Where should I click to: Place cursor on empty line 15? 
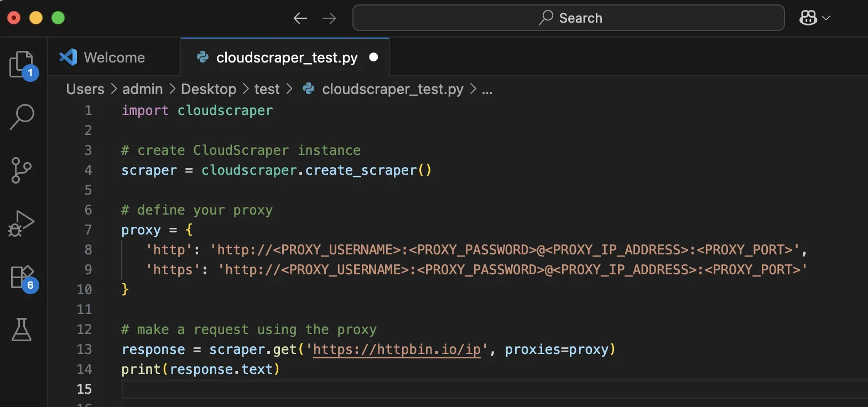495,389
